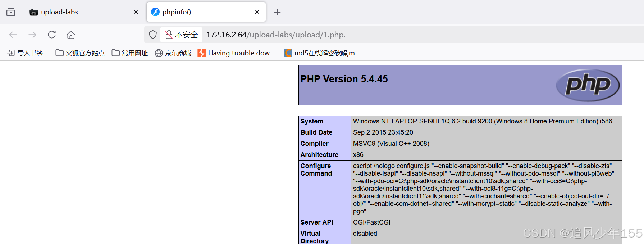Image resolution: width=644 pixels, height=244 pixels.
Task: Open the 京东商城 bookmark
Action: tap(173, 53)
